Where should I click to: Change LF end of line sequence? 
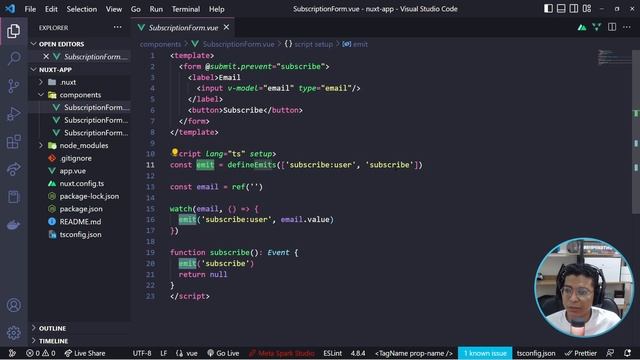tap(164, 353)
